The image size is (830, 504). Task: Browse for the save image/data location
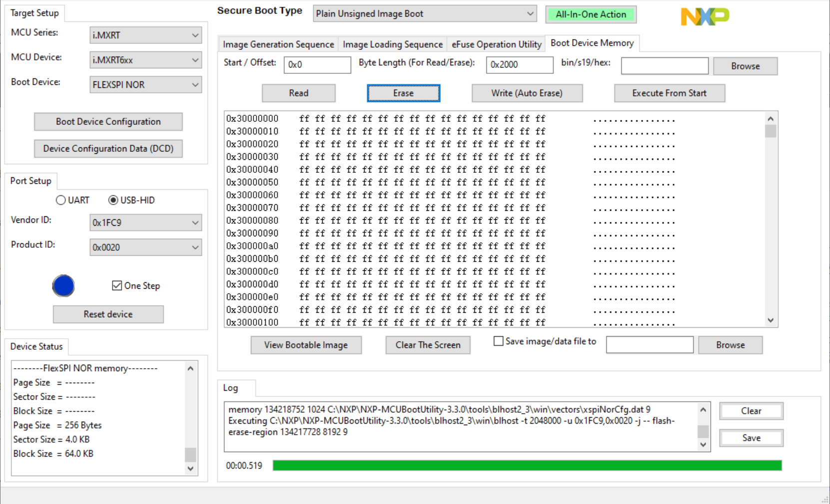pyautogui.click(x=731, y=345)
